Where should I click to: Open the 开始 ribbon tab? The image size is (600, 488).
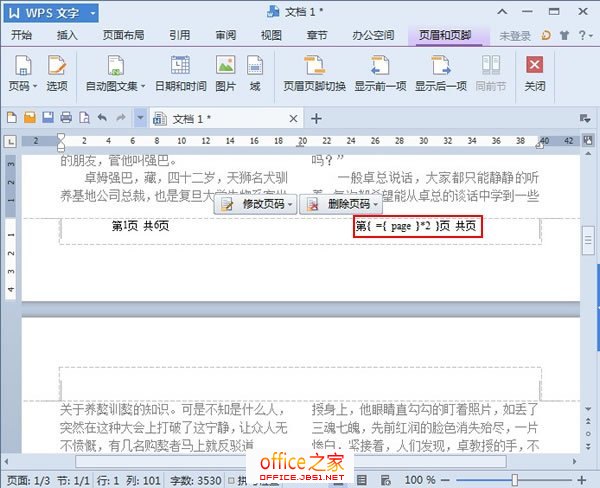[x=21, y=35]
